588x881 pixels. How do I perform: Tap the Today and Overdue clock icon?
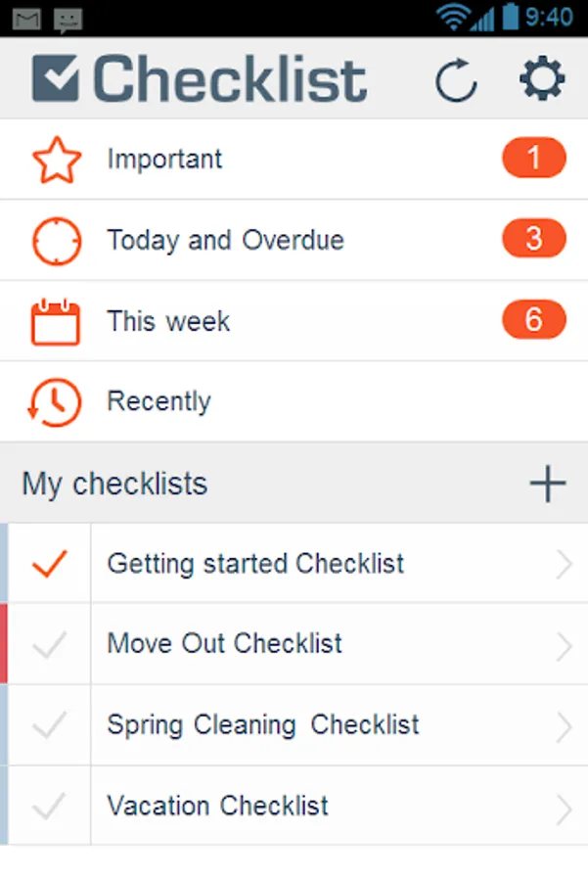pyautogui.click(x=56, y=241)
